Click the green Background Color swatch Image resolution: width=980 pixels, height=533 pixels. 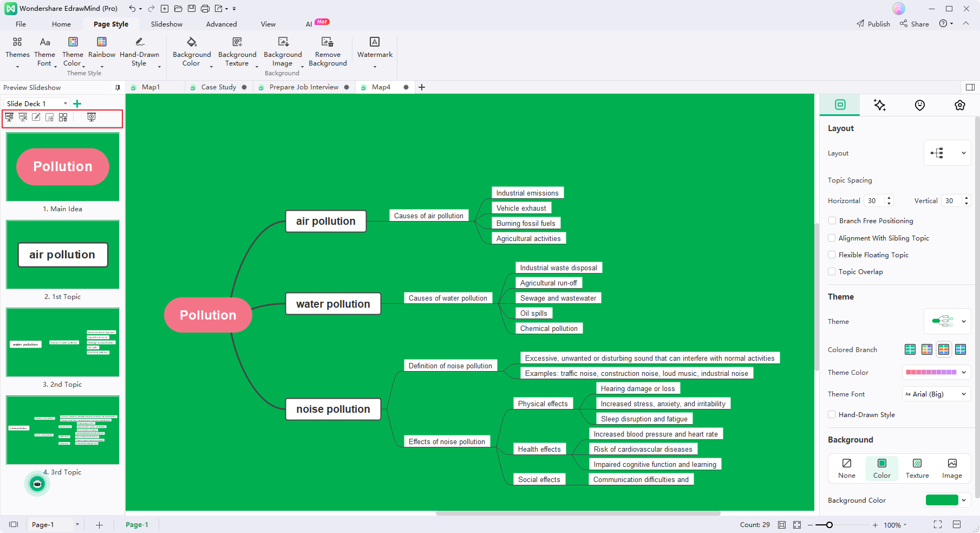click(942, 500)
